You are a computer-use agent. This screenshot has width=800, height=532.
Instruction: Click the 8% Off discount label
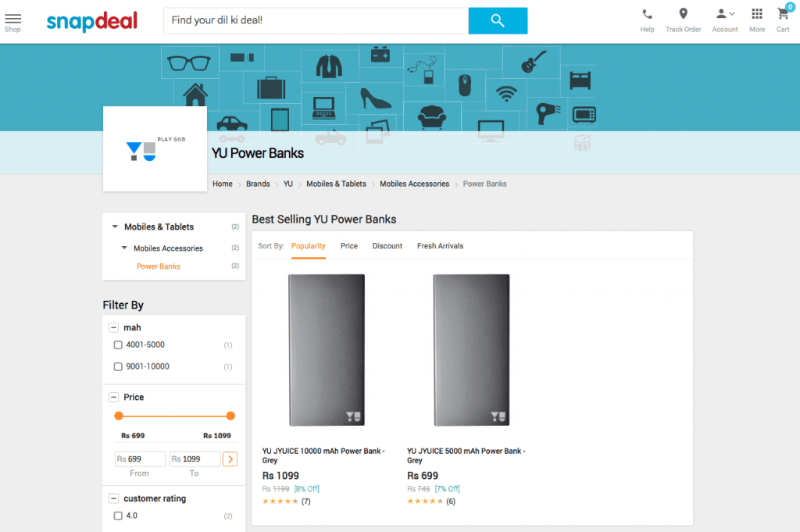[306, 489]
